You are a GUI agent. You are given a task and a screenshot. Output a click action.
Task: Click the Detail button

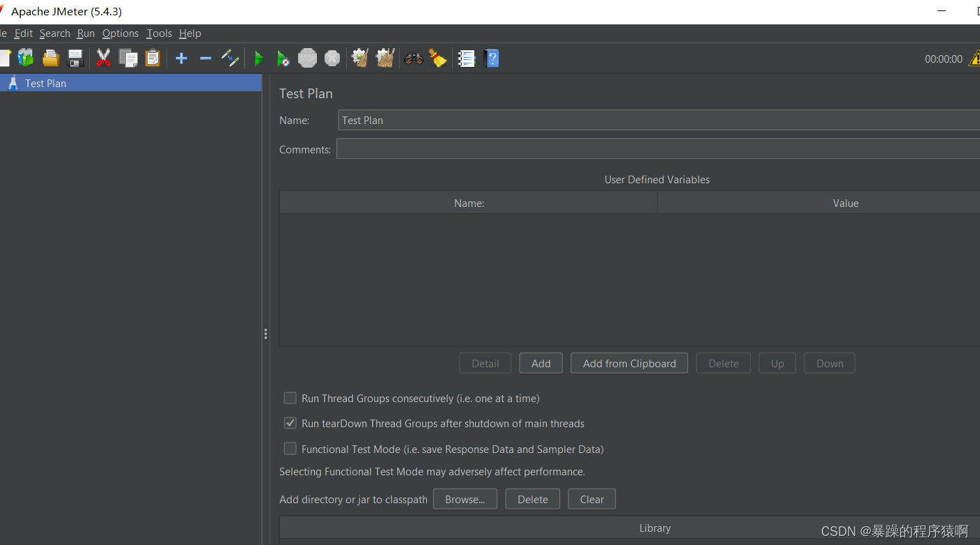point(485,363)
